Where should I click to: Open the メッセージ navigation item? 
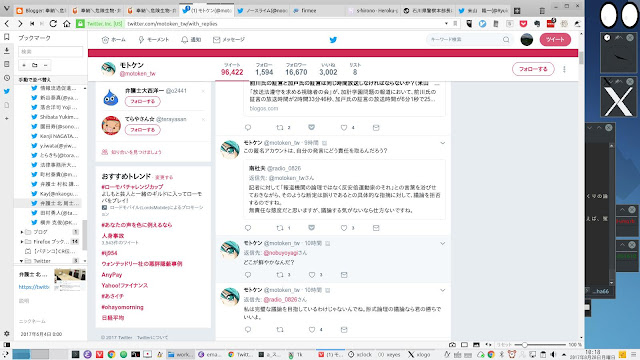229,40
